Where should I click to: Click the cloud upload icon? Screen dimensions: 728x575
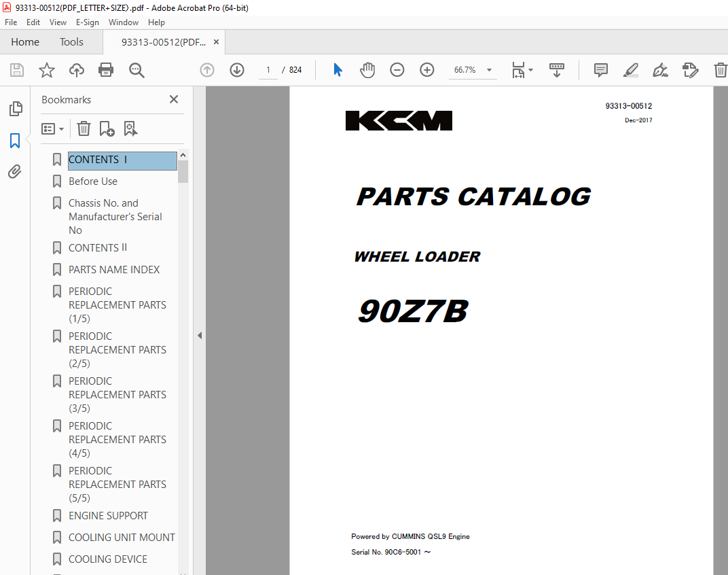tap(77, 70)
